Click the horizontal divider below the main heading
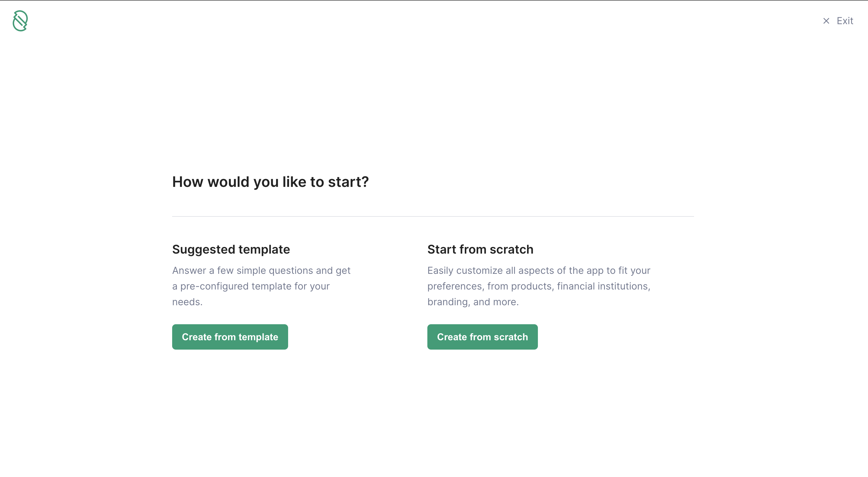This screenshot has height=477, width=868. coord(433,216)
